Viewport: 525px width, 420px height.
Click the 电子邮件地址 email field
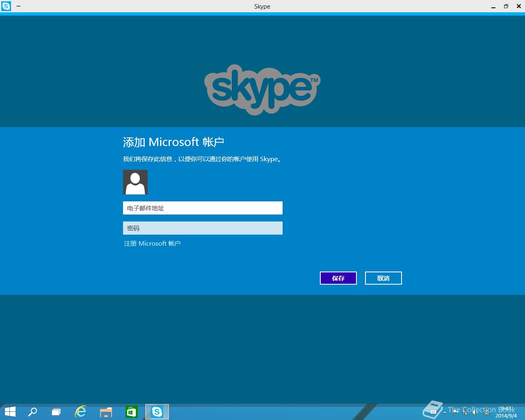203,208
